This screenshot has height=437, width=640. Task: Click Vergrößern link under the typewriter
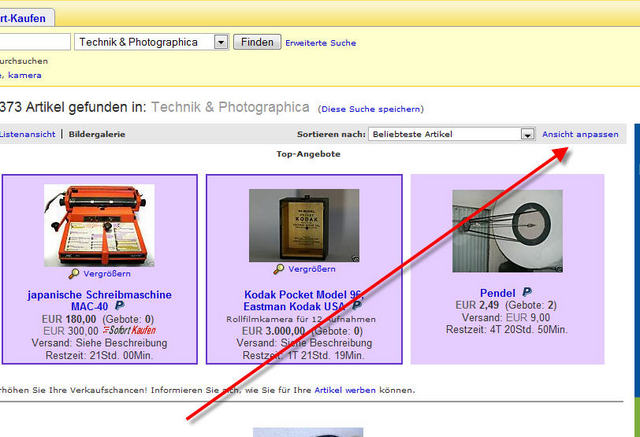tap(107, 274)
